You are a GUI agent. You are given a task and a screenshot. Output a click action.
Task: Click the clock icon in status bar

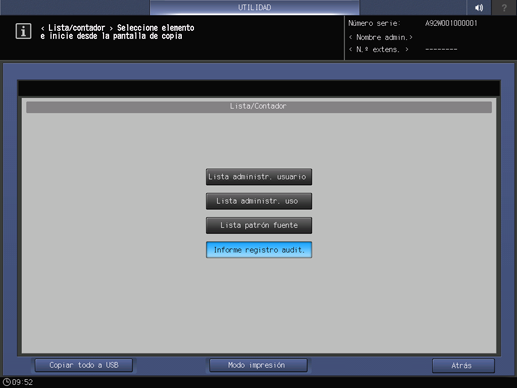[6, 382]
